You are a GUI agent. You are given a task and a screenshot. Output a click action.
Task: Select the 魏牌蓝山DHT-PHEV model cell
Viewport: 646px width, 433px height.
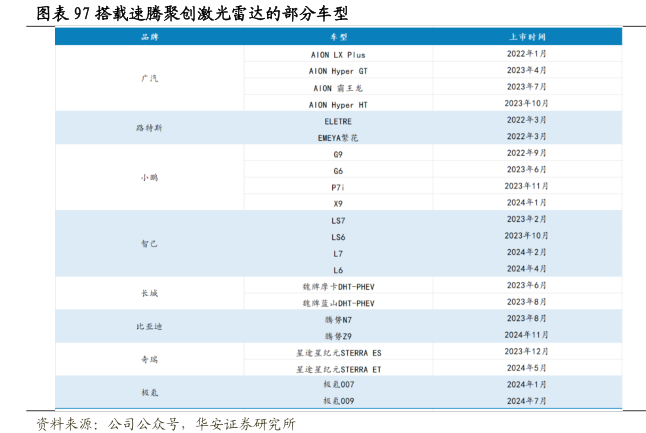(x=337, y=302)
